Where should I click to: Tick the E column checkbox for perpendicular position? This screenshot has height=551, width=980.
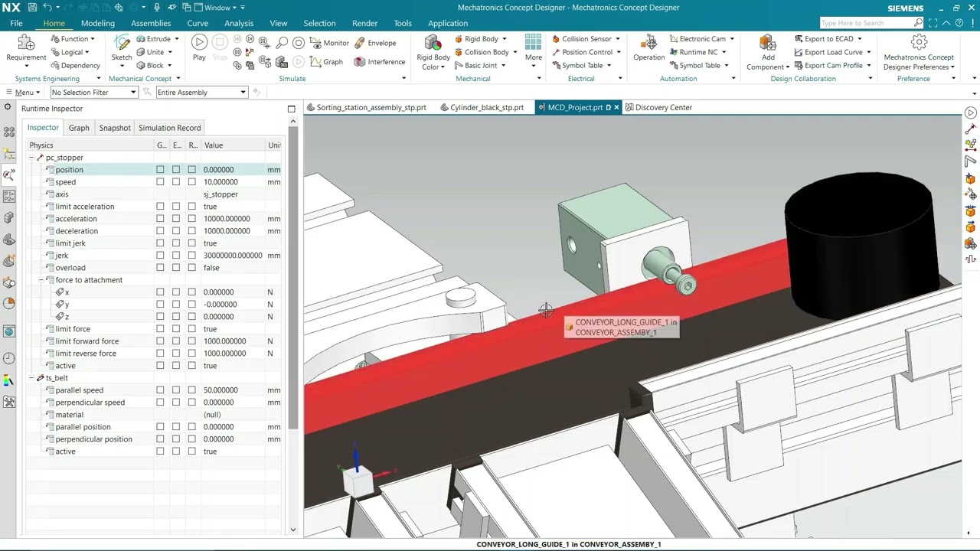pyautogui.click(x=176, y=439)
